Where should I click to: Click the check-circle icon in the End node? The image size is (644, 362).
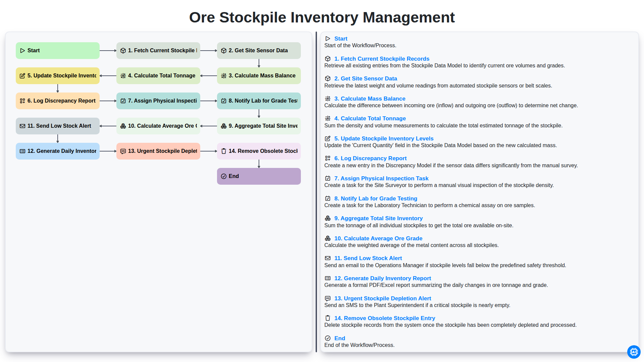coord(224,176)
